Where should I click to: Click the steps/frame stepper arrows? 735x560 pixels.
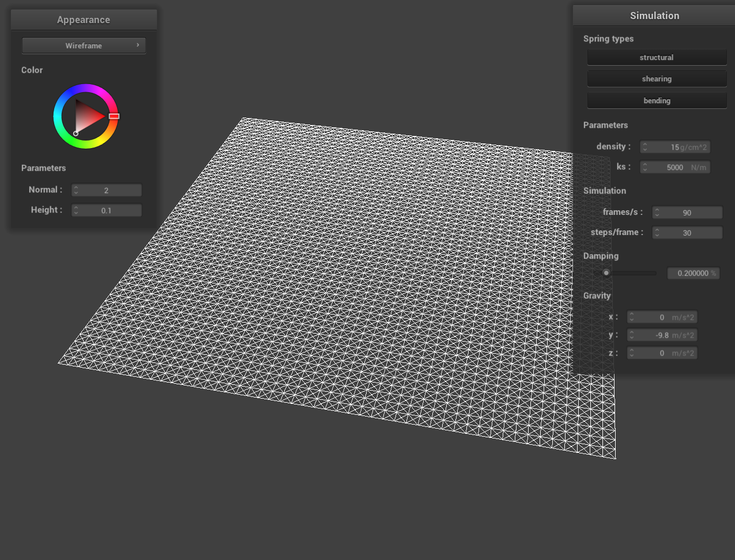coord(657,233)
